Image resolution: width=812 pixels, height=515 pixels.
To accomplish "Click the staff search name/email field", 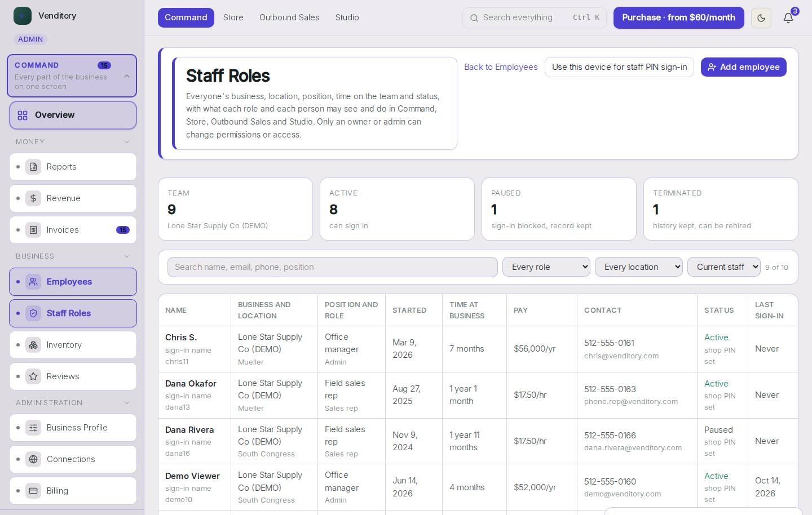I will [x=333, y=267].
